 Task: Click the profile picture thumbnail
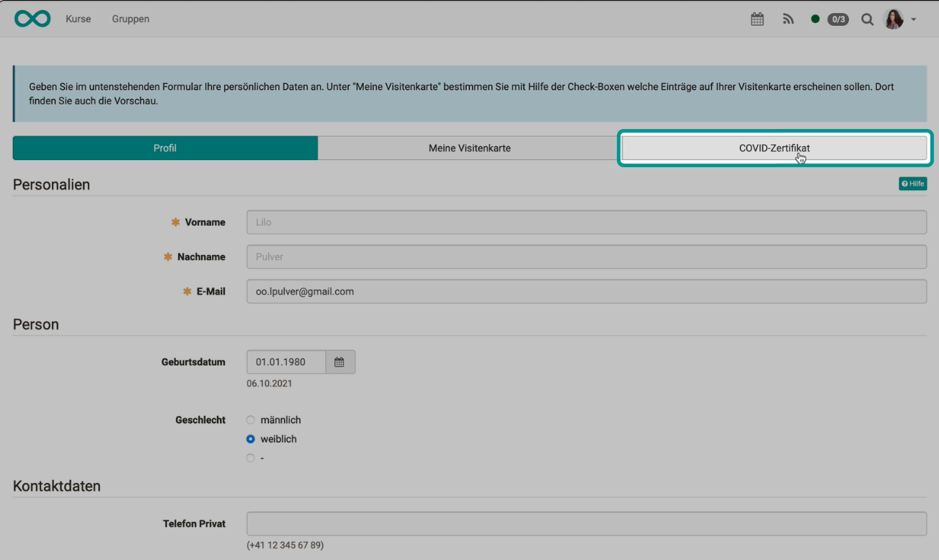894,19
